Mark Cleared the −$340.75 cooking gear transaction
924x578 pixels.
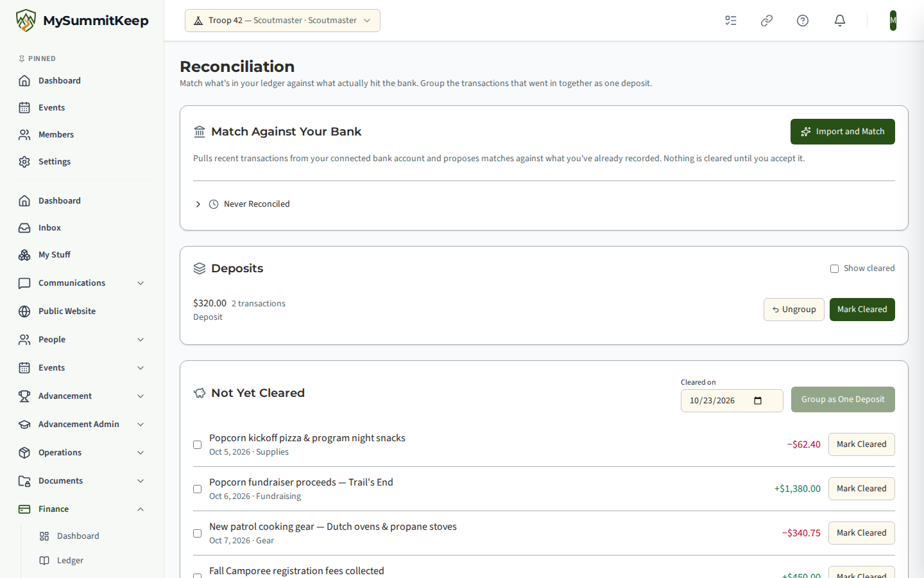tap(861, 533)
